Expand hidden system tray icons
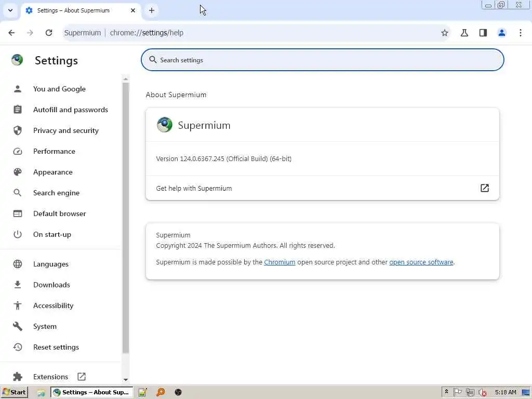The image size is (532, 399). pyautogui.click(x=446, y=392)
